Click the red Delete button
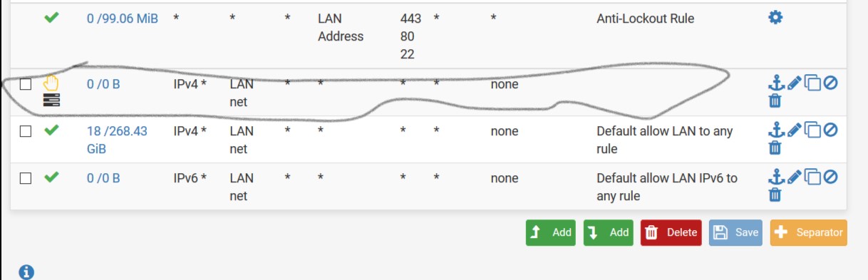This screenshot has width=868, height=280. (671, 232)
